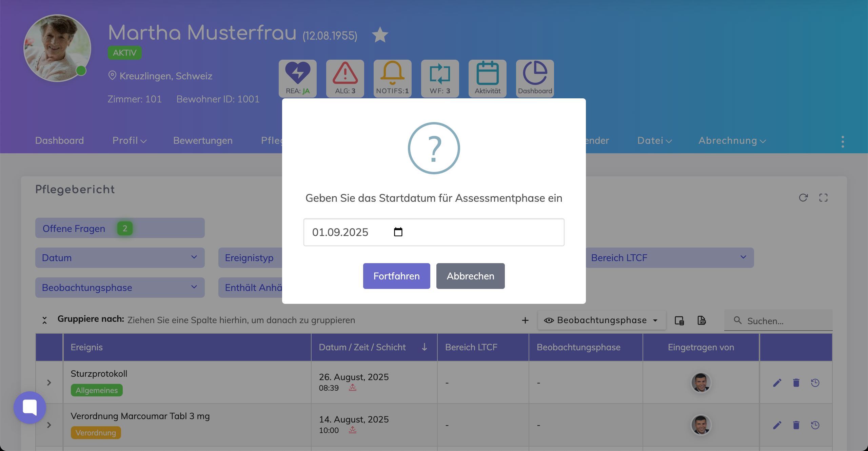Screen dimensions: 868x451
Task: Open the Bereich LTCF dropdown
Action: [x=669, y=258]
